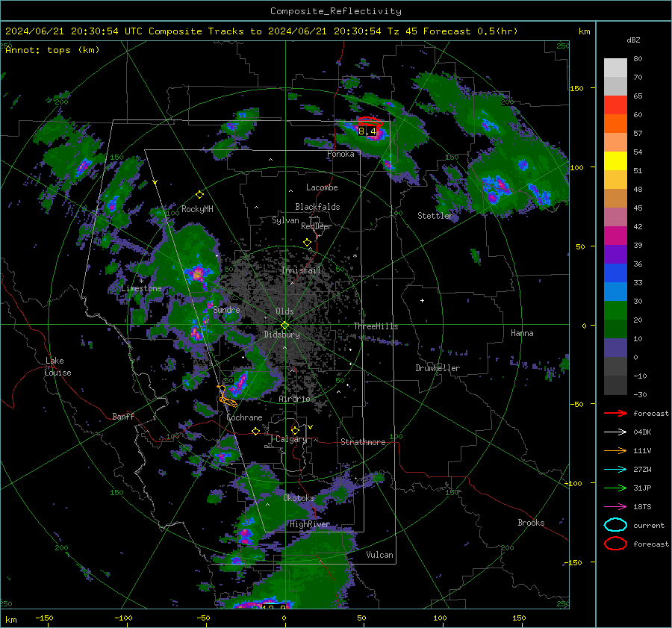
Task: Click the Strathmore city label
Action: [363, 442]
